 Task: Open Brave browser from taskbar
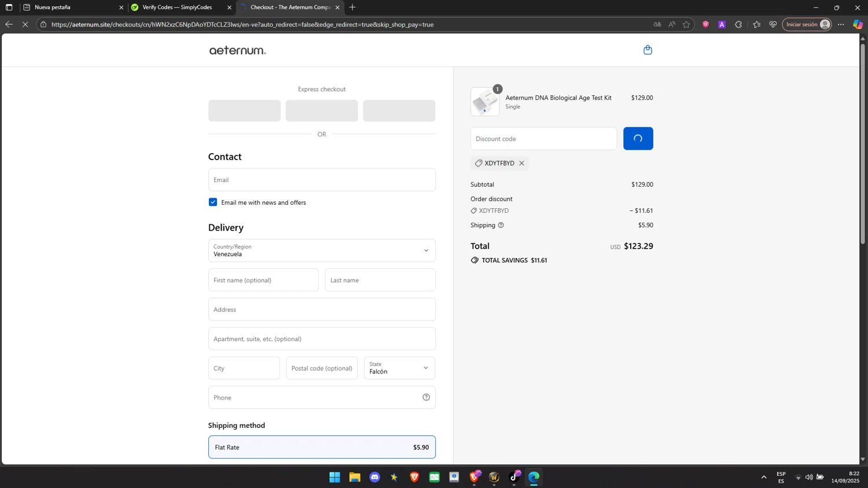(x=414, y=477)
